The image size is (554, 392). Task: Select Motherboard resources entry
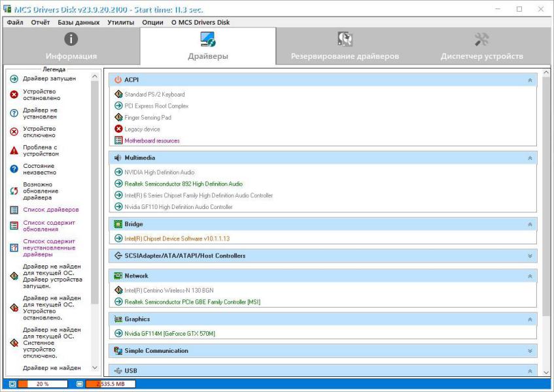[x=152, y=140]
